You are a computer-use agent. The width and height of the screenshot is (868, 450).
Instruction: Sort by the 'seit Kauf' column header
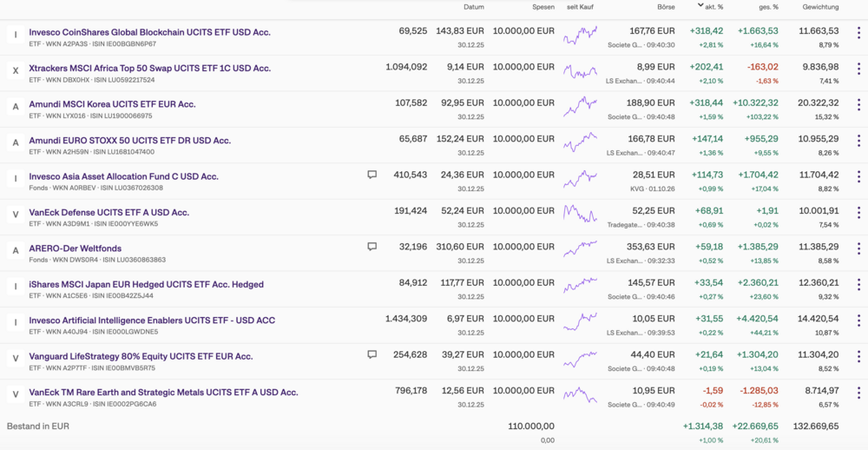tap(580, 7)
